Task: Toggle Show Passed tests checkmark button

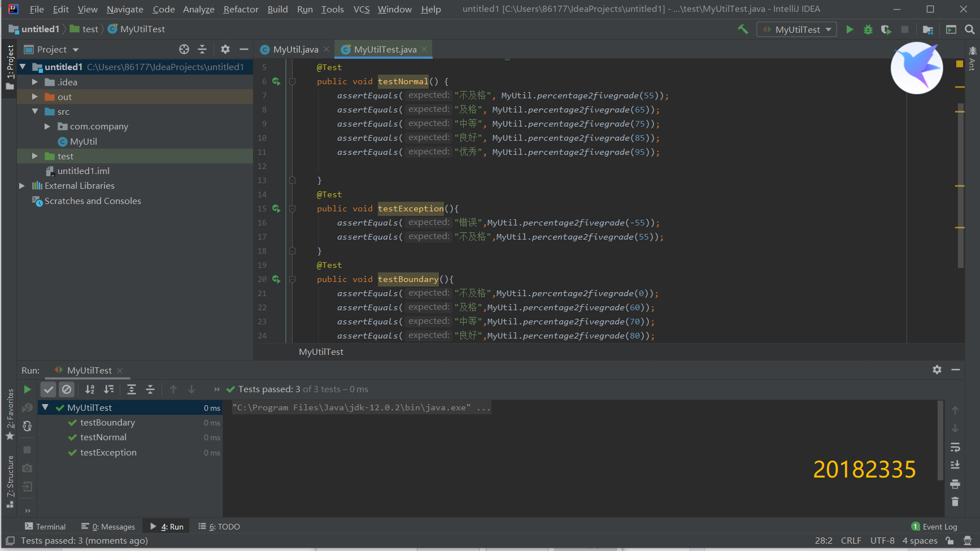Action: (x=49, y=389)
